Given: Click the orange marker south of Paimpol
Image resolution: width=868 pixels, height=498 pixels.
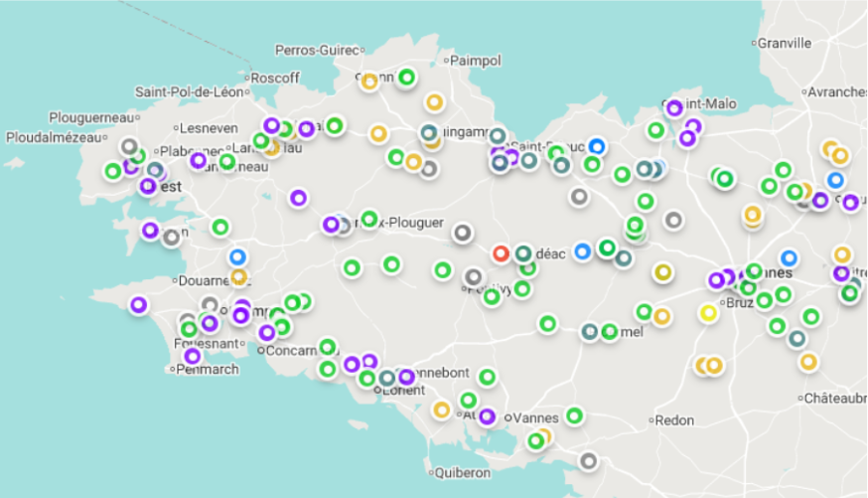Looking at the screenshot, I should click(435, 102).
